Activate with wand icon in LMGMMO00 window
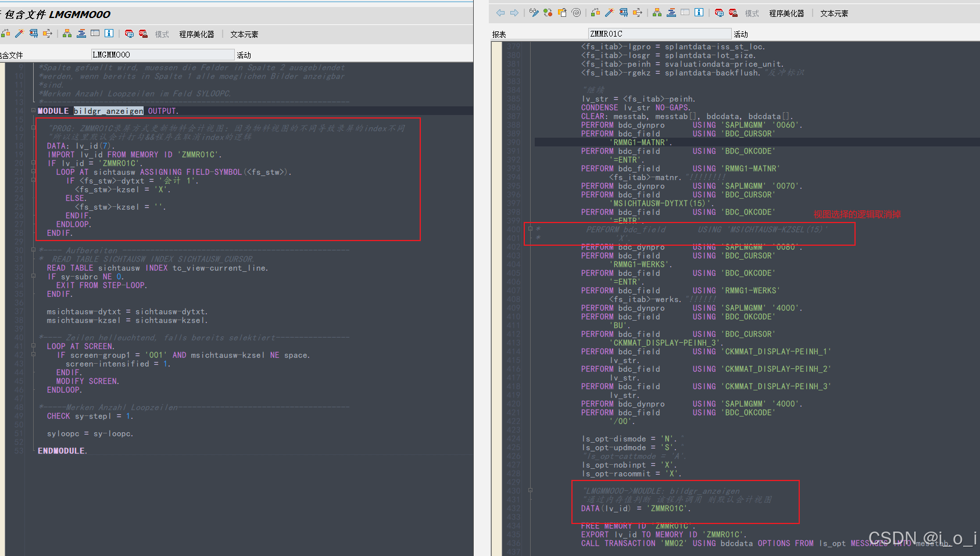 [x=19, y=34]
